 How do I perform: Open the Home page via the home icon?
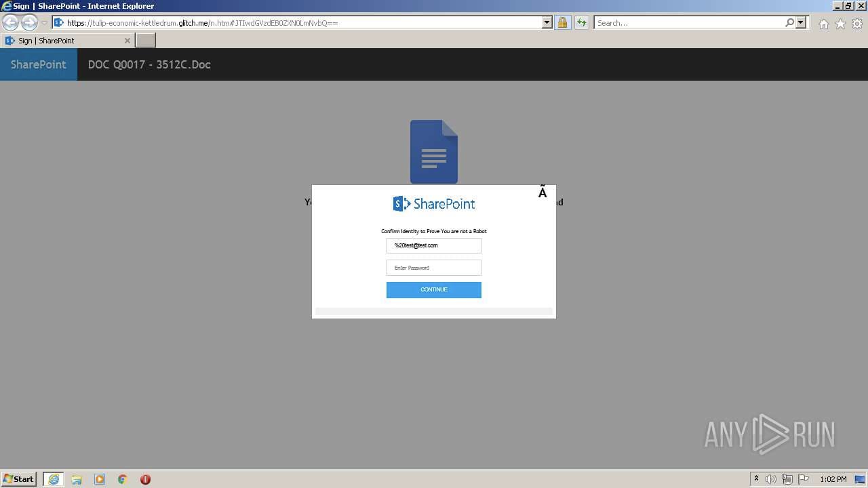823,23
